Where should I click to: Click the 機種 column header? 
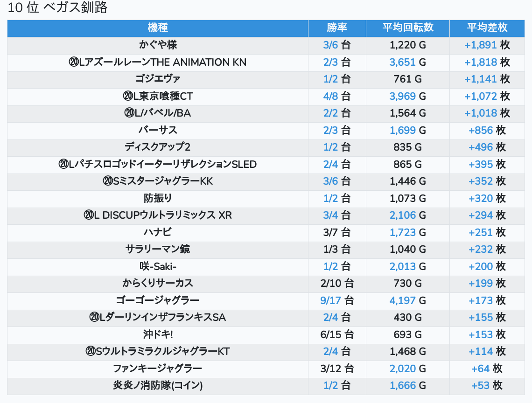point(158,28)
